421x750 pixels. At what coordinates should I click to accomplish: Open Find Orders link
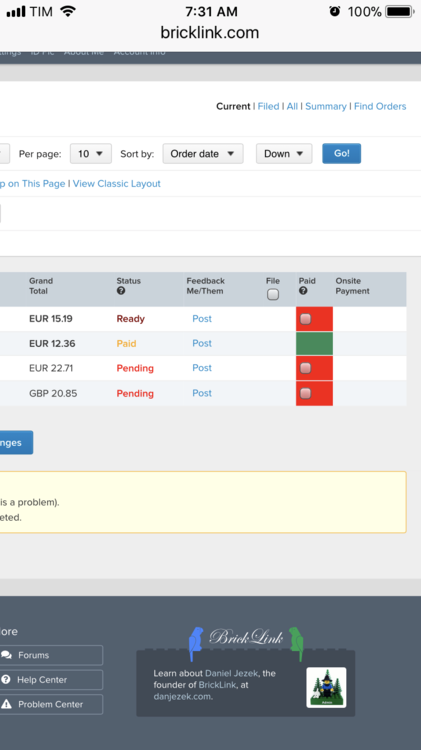380,106
